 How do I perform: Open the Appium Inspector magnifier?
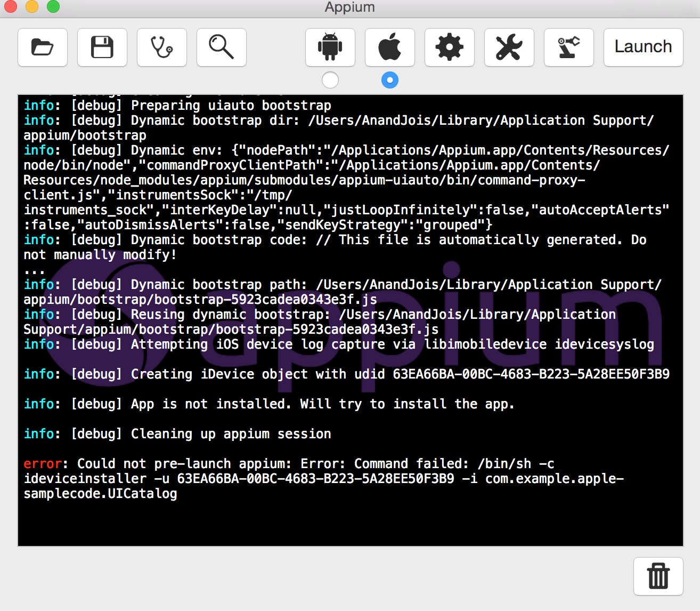[221, 47]
